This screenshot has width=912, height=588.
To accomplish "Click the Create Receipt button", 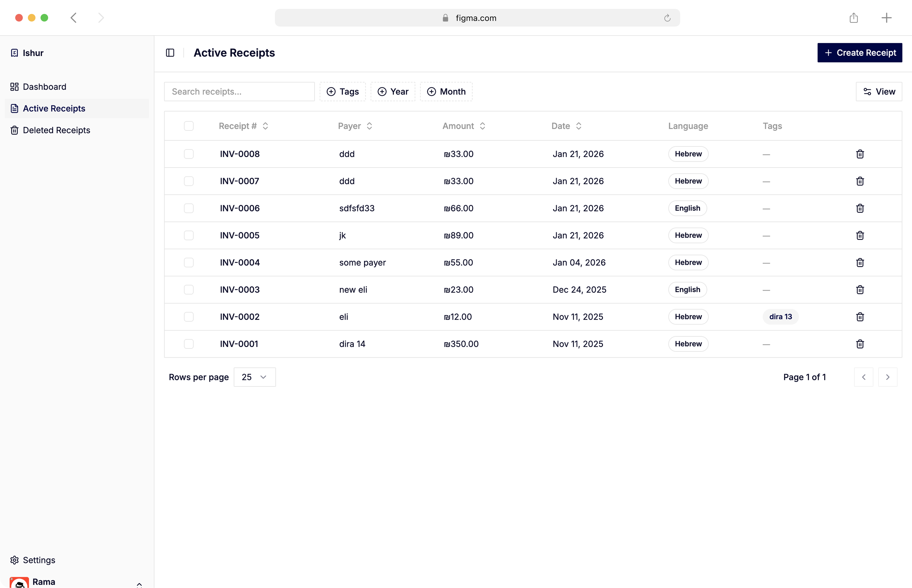I will (859, 53).
